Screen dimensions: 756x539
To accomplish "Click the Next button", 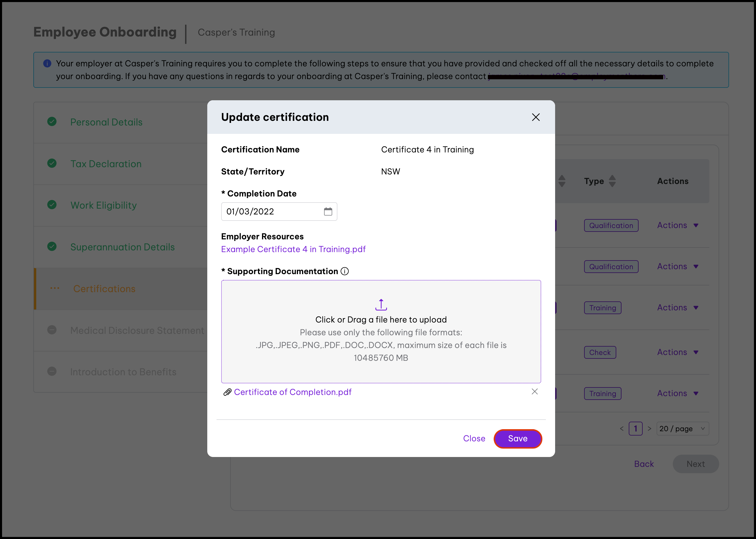I will (x=696, y=464).
